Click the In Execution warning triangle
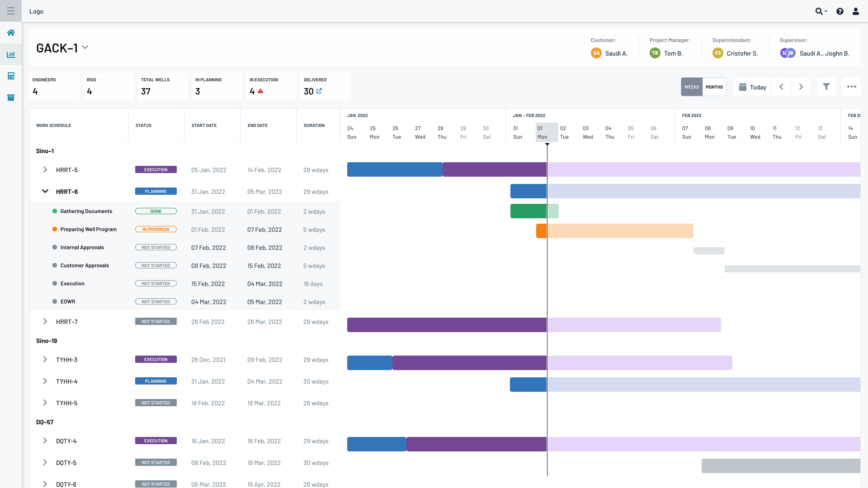868x488 pixels. [260, 91]
